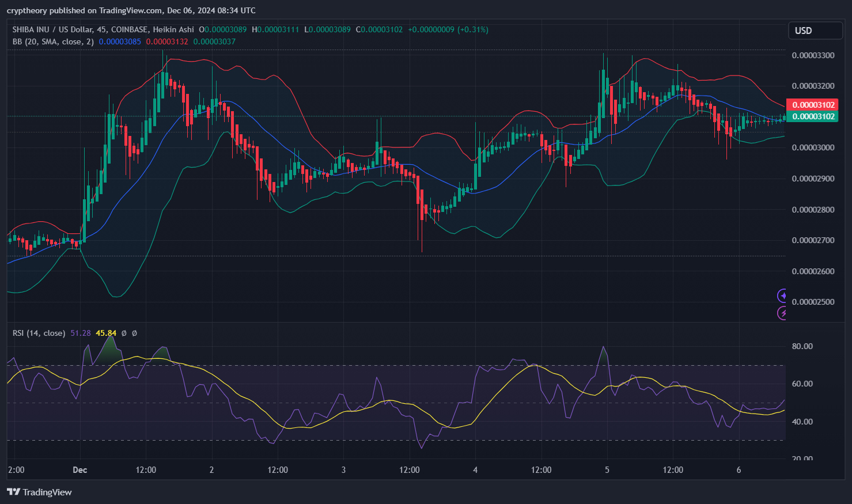Click the SHIBA INU / US Dollar title
Screen dimensions: 852x504
pyautogui.click(x=52, y=29)
